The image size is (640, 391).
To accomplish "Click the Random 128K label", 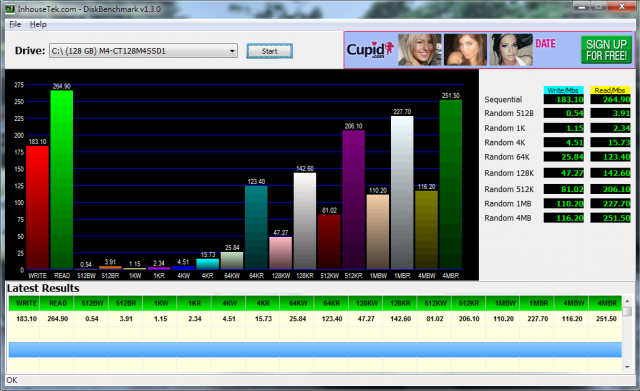I will pyautogui.click(x=509, y=173).
